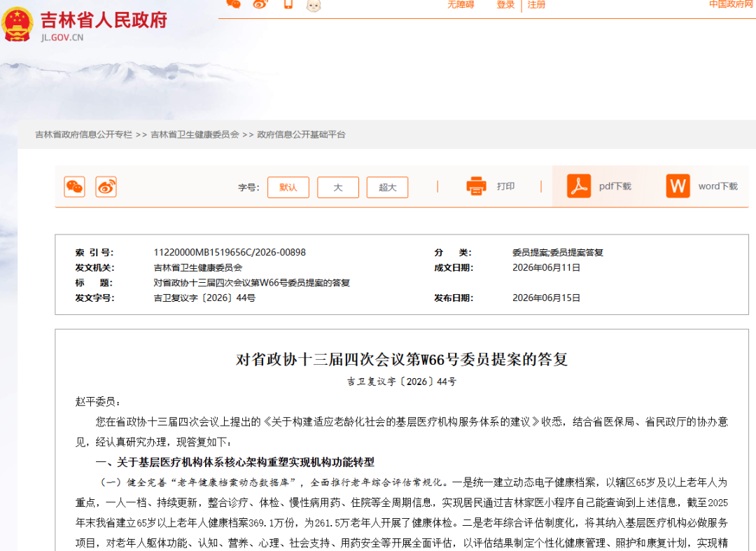Click publish date 2026年06月15日
756x551 pixels.
point(546,298)
